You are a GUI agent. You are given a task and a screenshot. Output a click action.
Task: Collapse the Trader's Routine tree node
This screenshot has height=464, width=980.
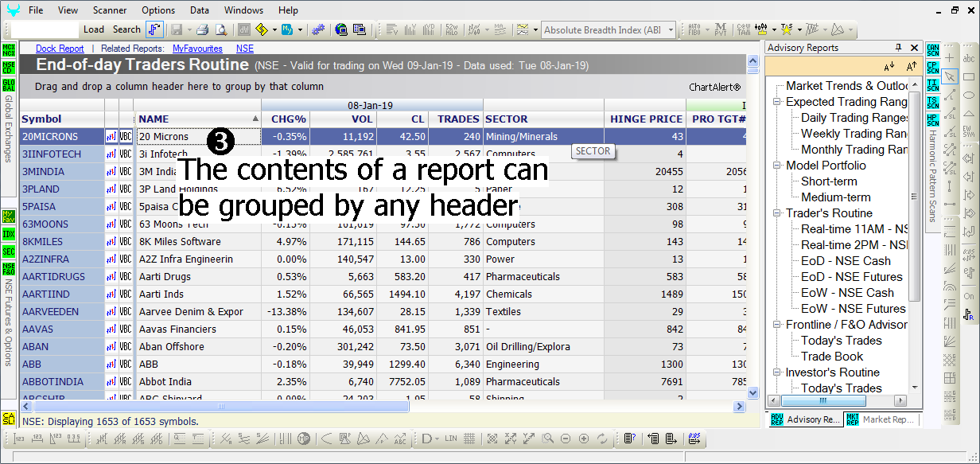pos(777,213)
